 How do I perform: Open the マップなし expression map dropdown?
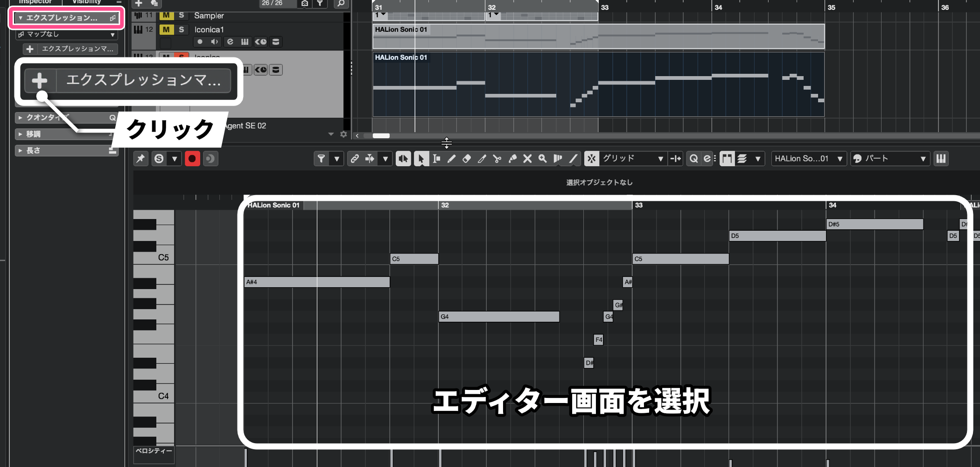point(66,35)
